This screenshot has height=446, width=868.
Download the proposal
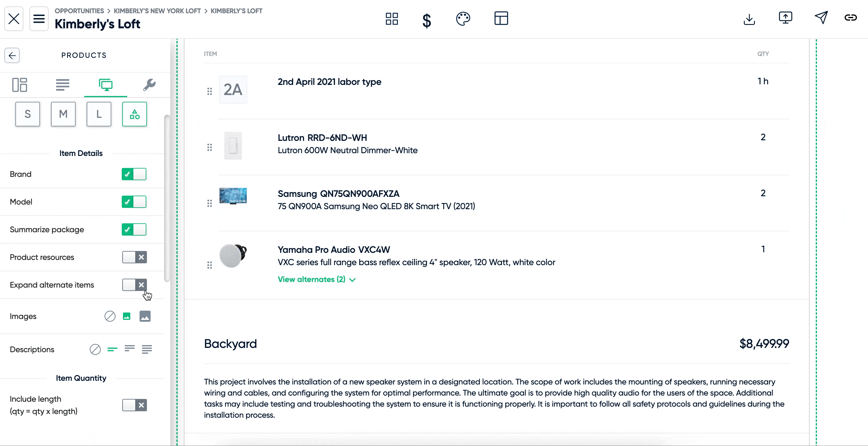(x=749, y=19)
